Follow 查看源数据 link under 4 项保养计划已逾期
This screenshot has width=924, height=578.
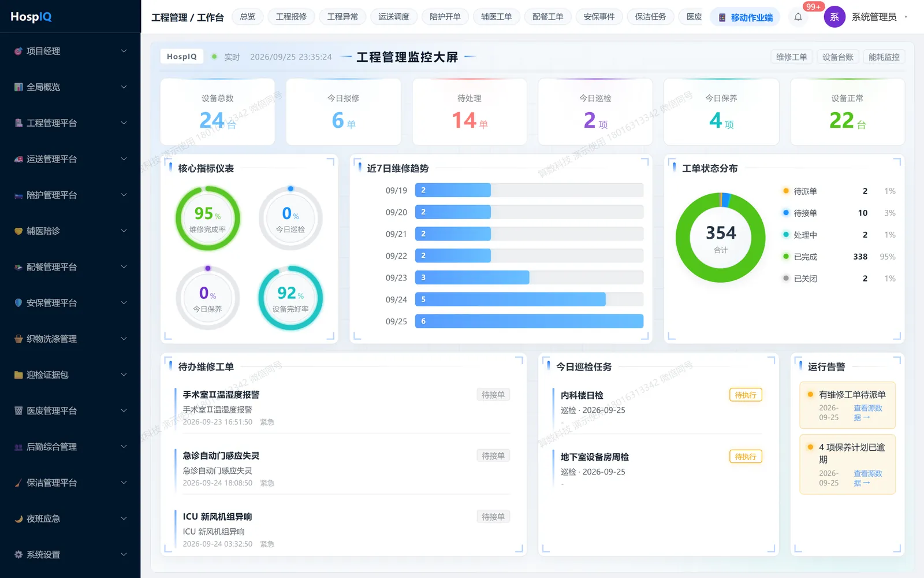pos(868,478)
